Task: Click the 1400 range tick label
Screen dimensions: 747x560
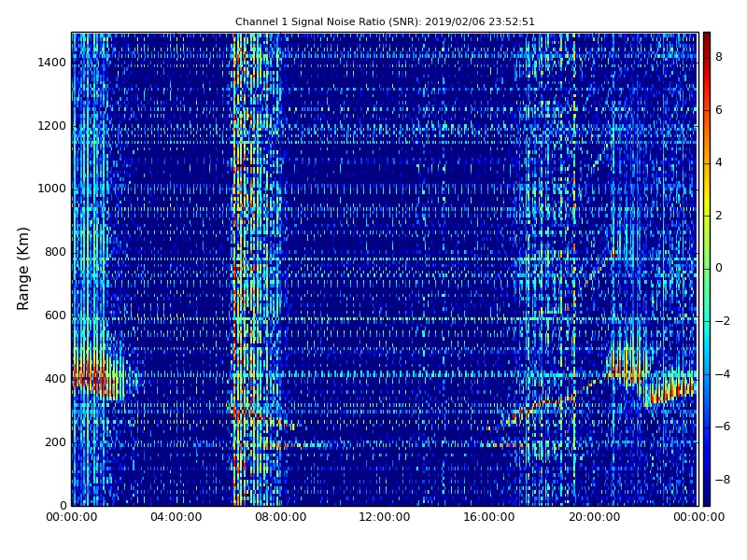Action: coord(52,63)
